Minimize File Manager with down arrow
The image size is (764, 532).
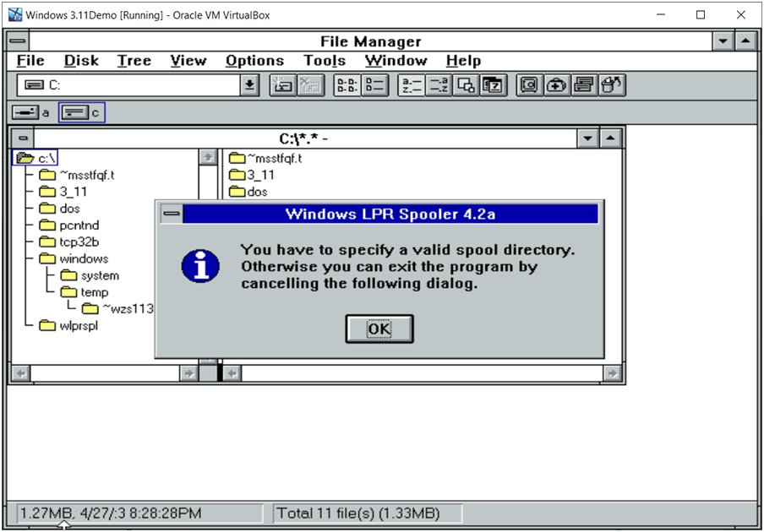[x=723, y=41]
